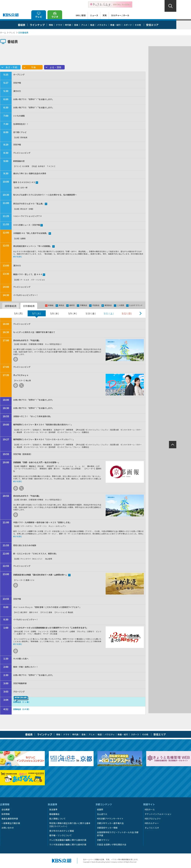
Task: Click ホーム in the breadcrumb trail
Action: [x=3, y=33]
